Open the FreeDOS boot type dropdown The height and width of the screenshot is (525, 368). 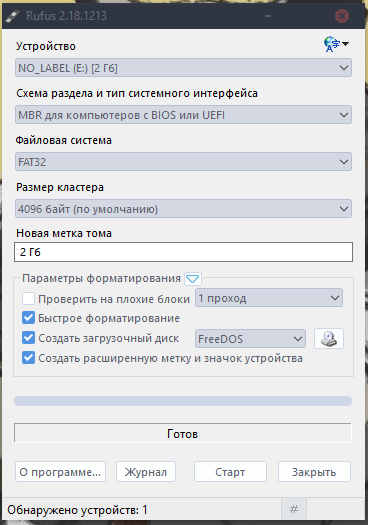(x=250, y=339)
